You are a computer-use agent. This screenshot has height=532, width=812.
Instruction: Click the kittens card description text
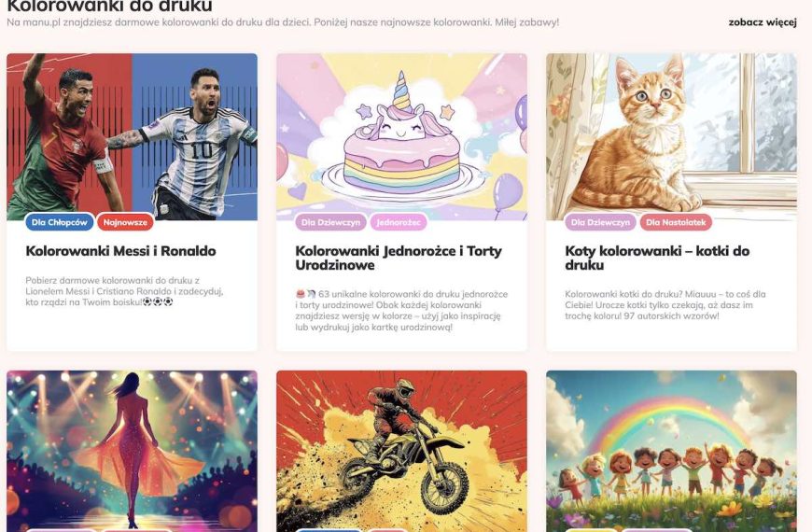[665, 305]
